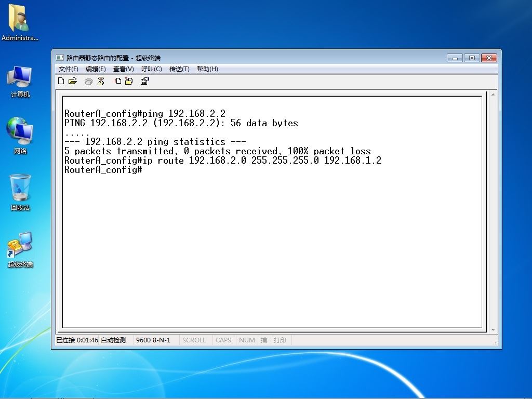Click the last RouterA_config# prompt

[103, 170]
